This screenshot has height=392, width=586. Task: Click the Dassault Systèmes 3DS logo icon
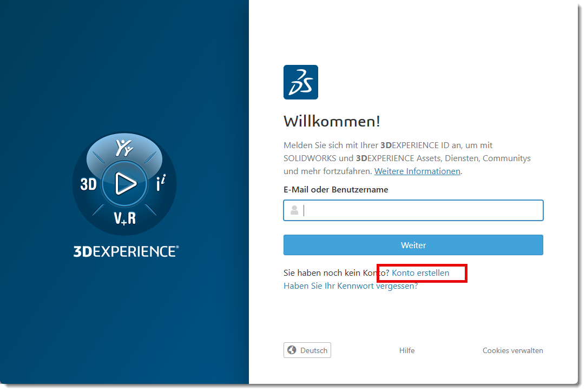pos(300,82)
